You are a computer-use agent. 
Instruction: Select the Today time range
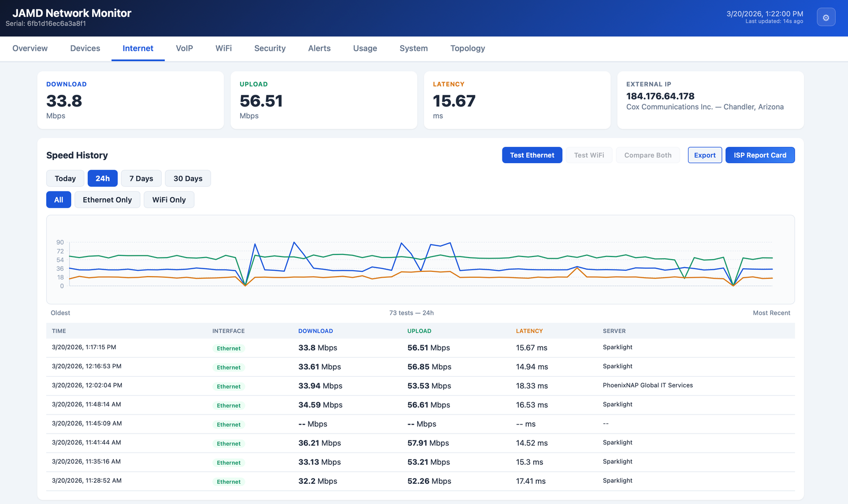pos(65,179)
